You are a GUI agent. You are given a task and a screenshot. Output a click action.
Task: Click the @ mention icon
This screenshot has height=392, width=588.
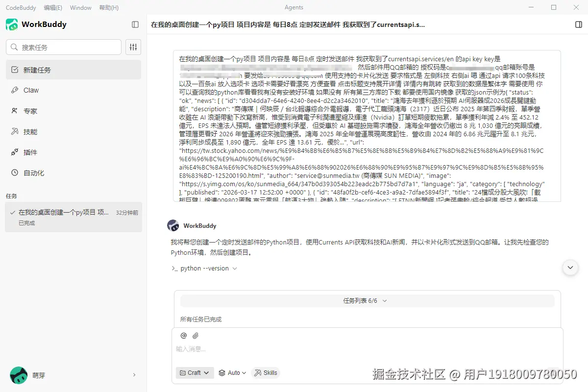[x=184, y=336]
